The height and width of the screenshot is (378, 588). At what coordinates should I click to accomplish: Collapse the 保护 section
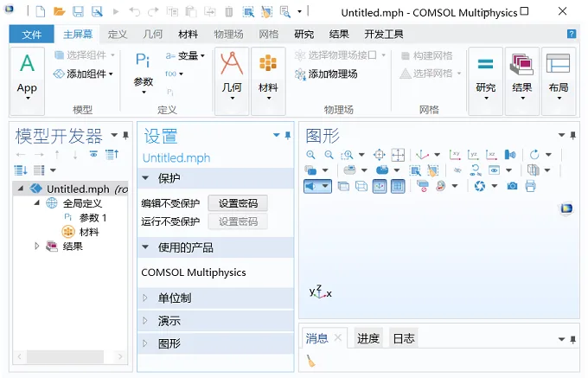pos(145,178)
